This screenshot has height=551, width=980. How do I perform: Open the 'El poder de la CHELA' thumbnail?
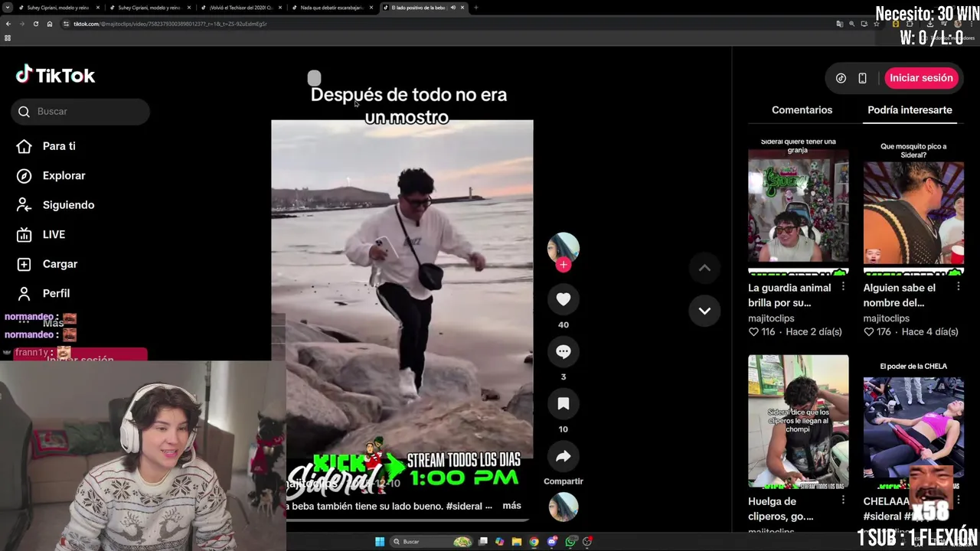[x=913, y=421]
